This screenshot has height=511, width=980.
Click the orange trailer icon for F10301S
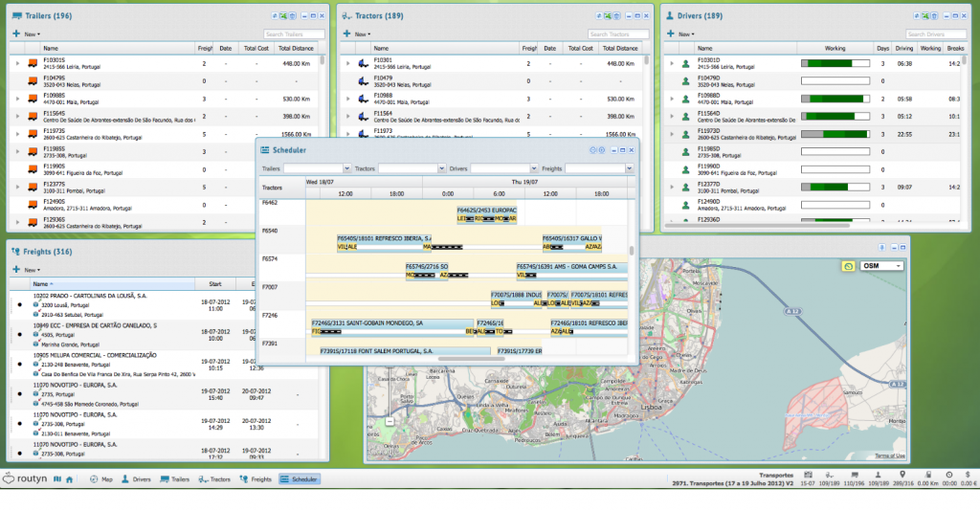33,63
